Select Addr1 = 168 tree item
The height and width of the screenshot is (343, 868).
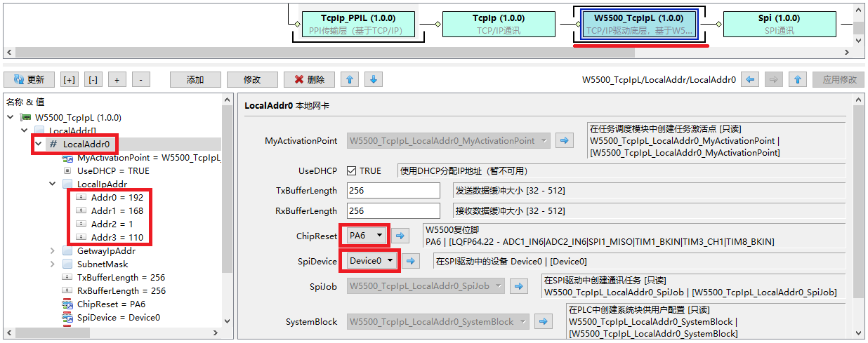117,210
